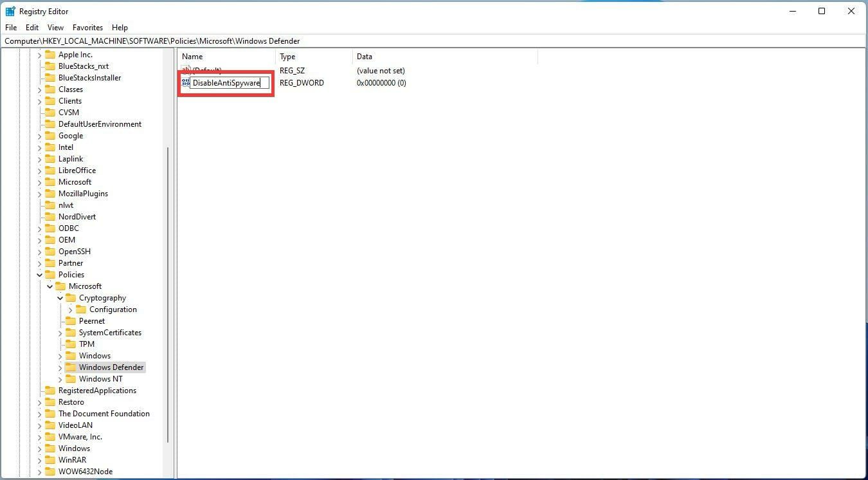Click the DefaultUserEnvironment folder icon
The height and width of the screenshot is (480, 868).
(x=50, y=124)
